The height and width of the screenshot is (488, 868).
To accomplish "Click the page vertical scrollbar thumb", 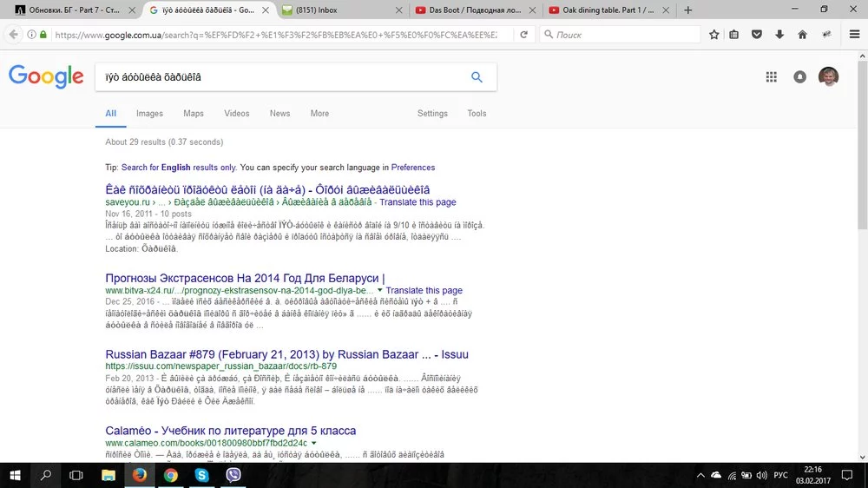I will pos(863,145).
